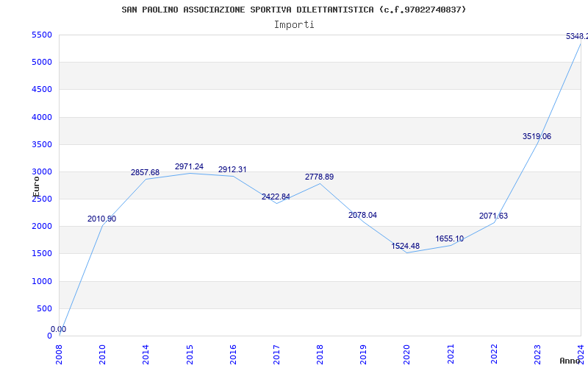
Task: Click the Importi subtitle
Action: [294, 25]
